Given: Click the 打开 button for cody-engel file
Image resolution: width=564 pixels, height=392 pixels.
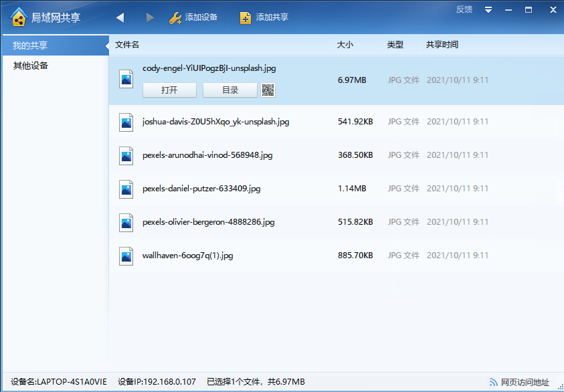Looking at the screenshot, I should click(x=169, y=90).
